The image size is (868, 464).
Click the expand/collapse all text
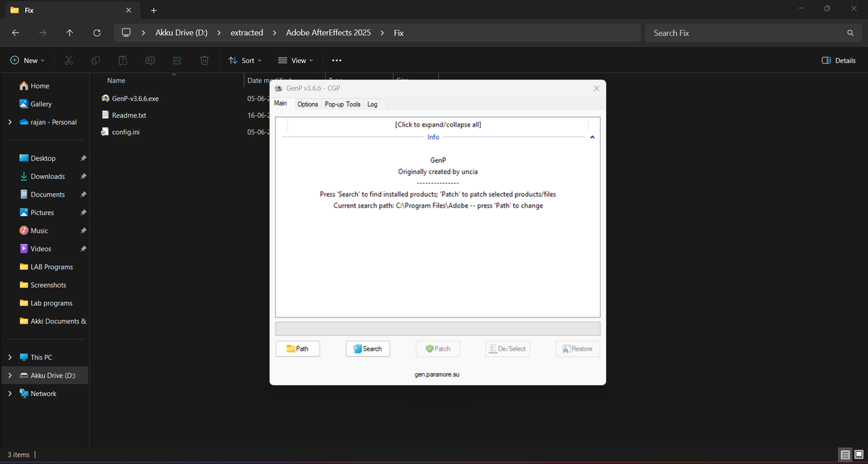point(438,125)
